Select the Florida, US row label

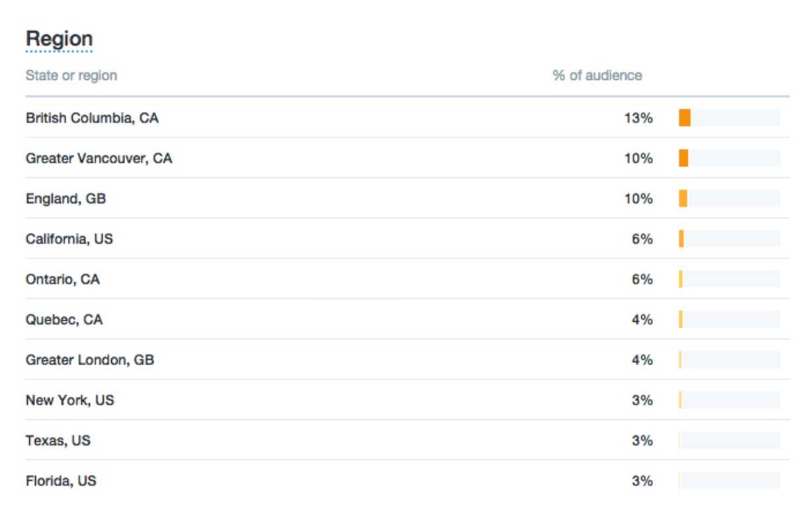tap(61, 481)
